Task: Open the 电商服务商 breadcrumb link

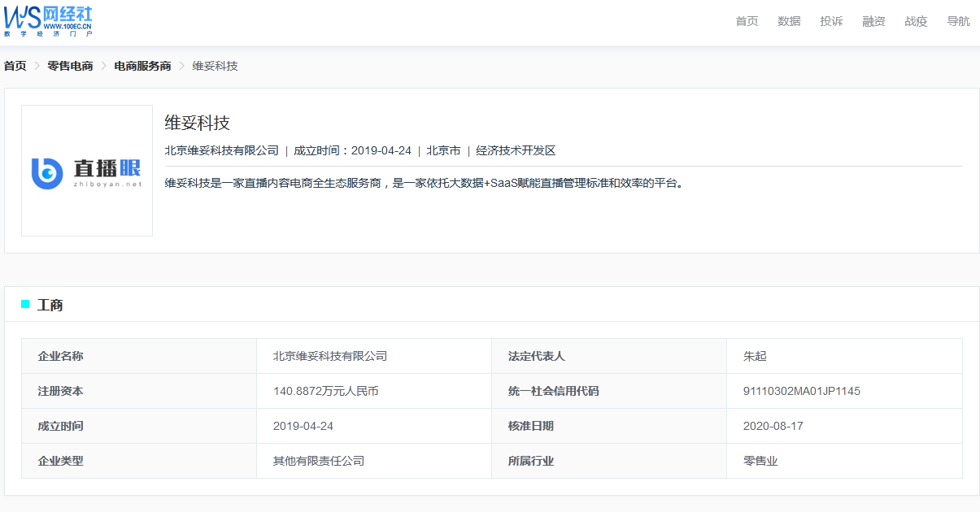Action: [x=142, y=66]
